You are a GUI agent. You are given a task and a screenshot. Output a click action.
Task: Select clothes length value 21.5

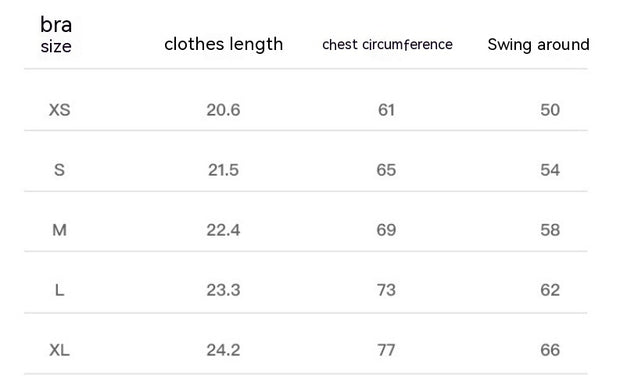click(223, 170)
